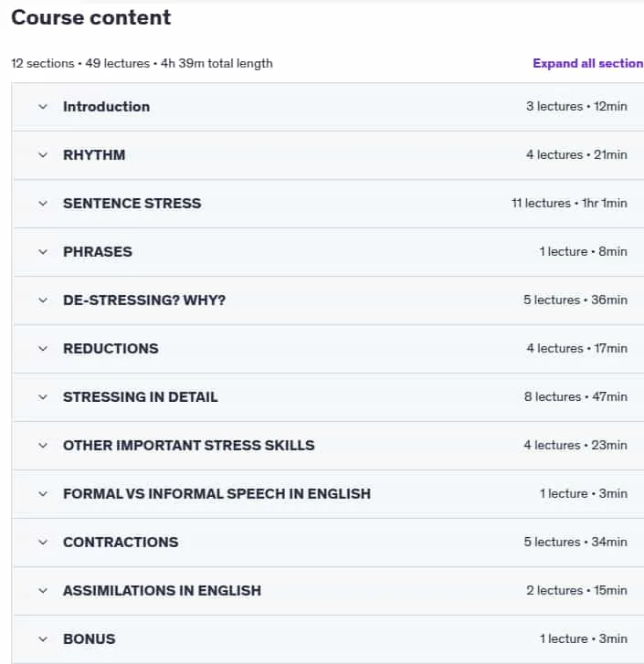
Task: Click the '8 lectures • 47min' summary text
Action: [x=575, y=396]
